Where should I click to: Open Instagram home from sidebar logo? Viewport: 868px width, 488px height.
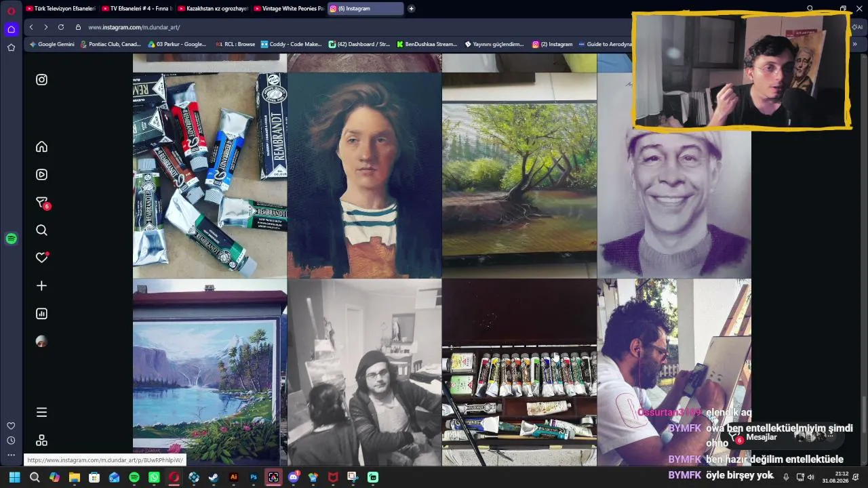[x=41, y=79]
